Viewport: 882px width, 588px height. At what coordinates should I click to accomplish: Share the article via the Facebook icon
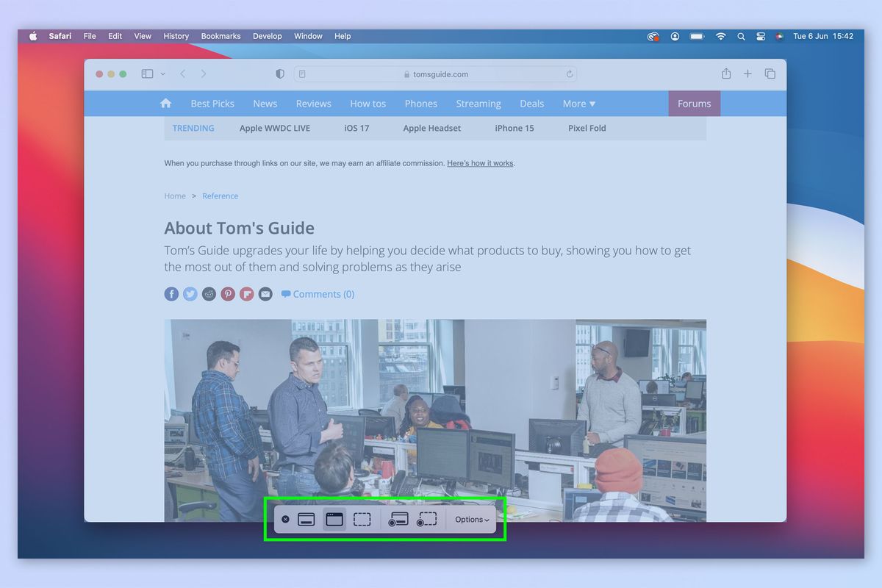171,293
